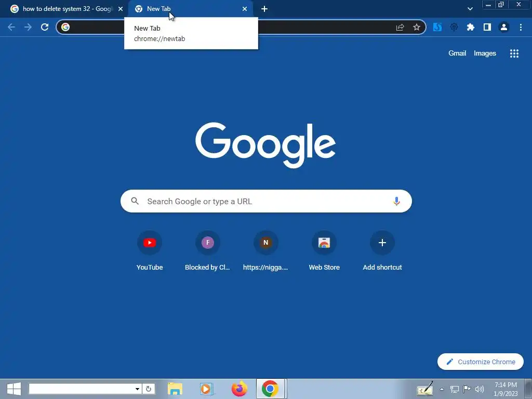532x399 pixels.
Task: Expand the taskbar address dropdown arrow
Action: 137,389
